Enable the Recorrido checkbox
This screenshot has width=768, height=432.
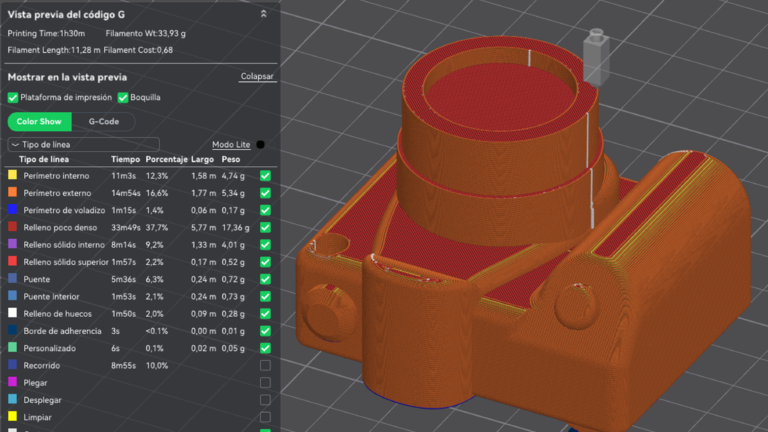point(265,365)
